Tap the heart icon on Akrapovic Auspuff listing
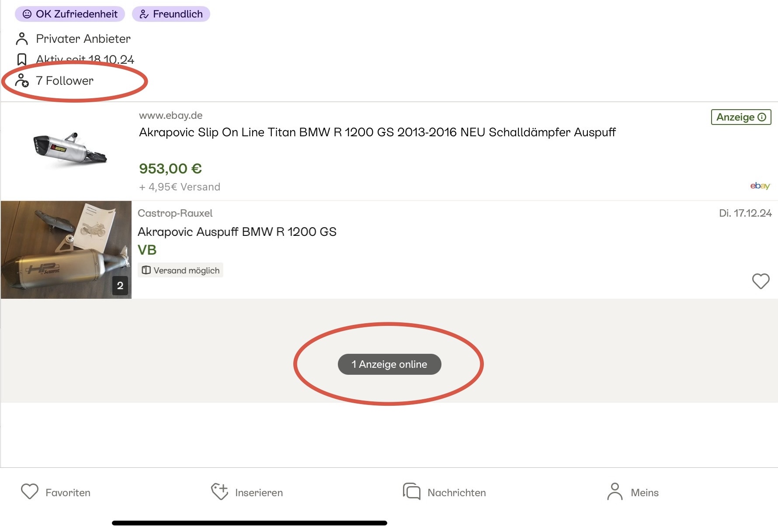Image resolution: width=778 pixels, height=532 pixels. (761, 281)
